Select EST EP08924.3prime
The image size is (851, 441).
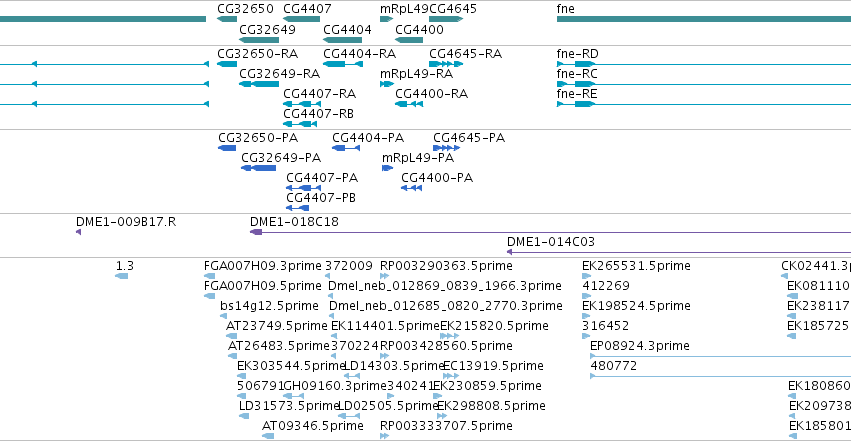(640, 346)
